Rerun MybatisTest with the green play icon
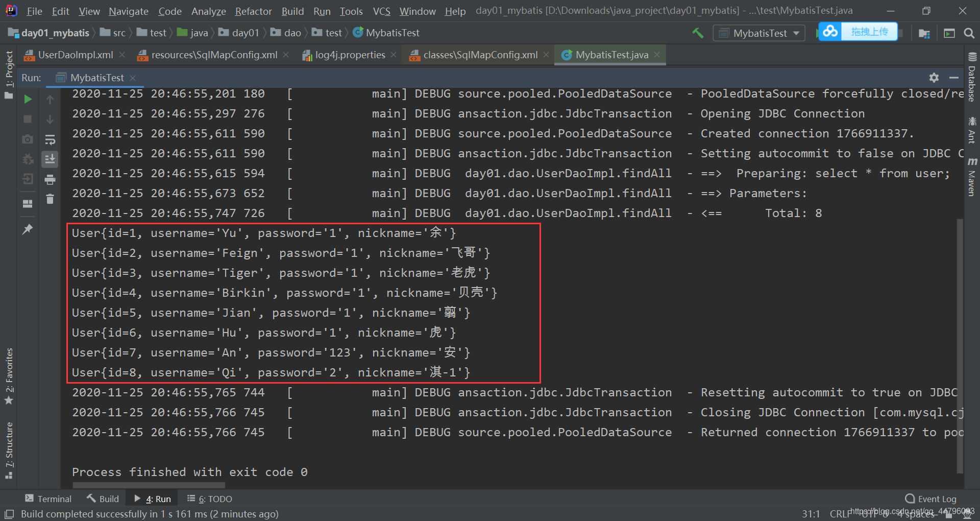This screenshot has height=521, width=980. [x=28, y=99]
